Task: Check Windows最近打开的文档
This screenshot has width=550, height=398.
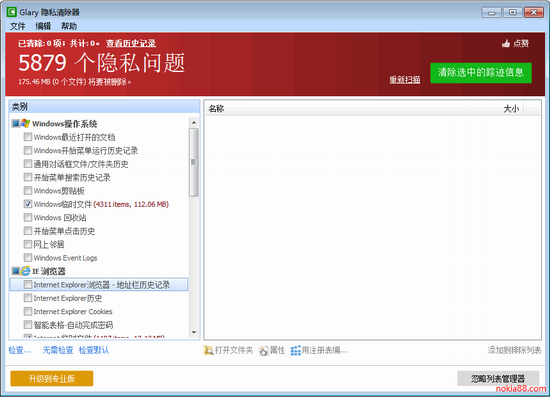Action: coord(28,137)
